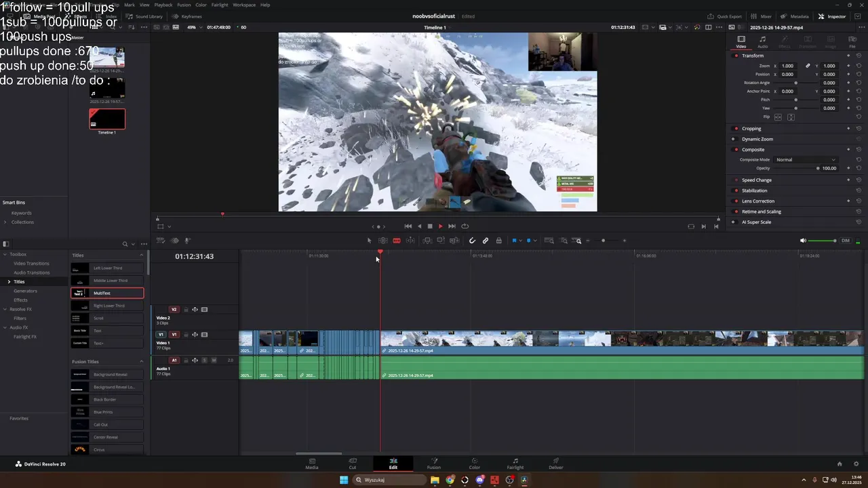Open the Mixer panel
The height and width of the screenshot is (488, 868).
761,16
